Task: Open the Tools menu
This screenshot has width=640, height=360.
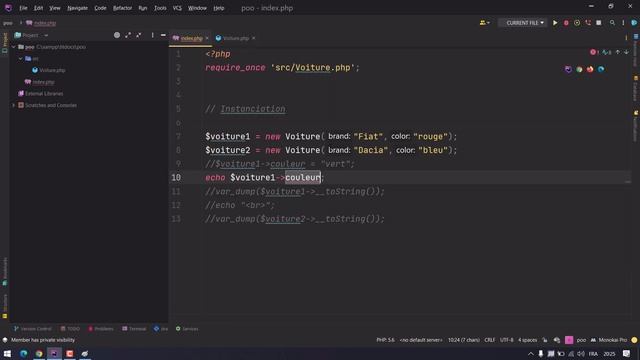Action: (160, 8)
